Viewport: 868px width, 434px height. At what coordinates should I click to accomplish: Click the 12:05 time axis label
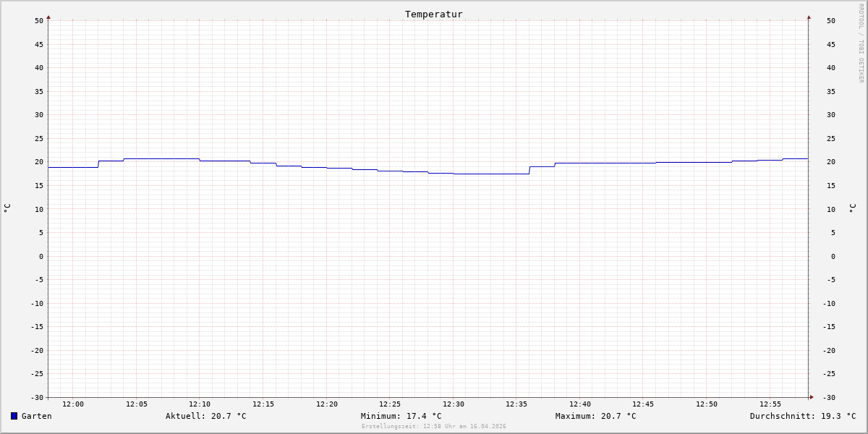pyautogui.click(x=137, y=404)
